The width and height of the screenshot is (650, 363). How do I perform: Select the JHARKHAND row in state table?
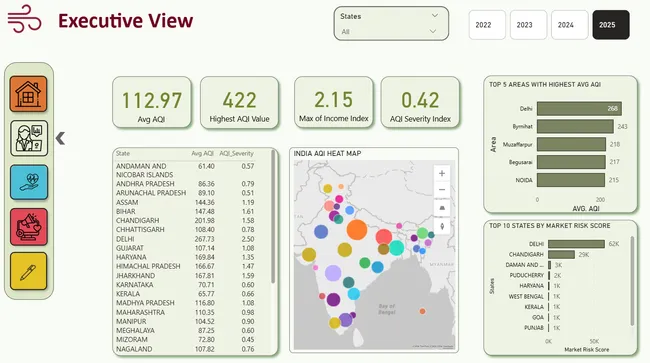(185, 276)
